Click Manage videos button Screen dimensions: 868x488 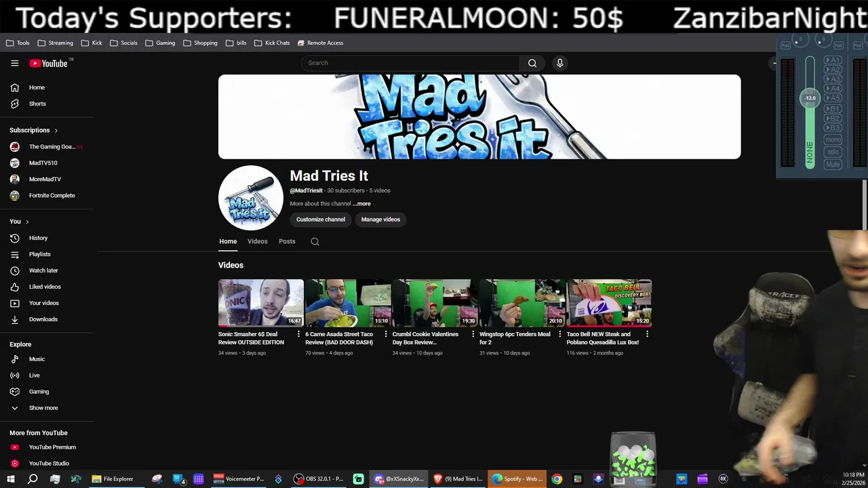click(380, 220)
